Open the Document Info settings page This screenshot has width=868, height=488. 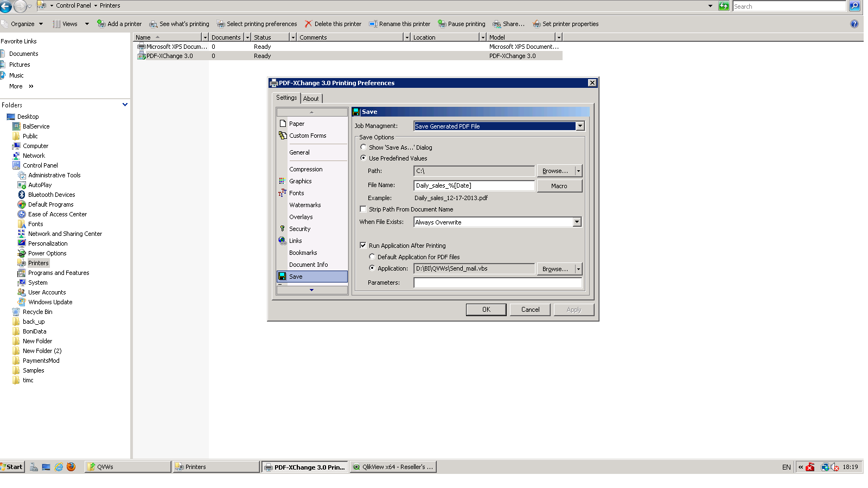[x=309, y=265]
